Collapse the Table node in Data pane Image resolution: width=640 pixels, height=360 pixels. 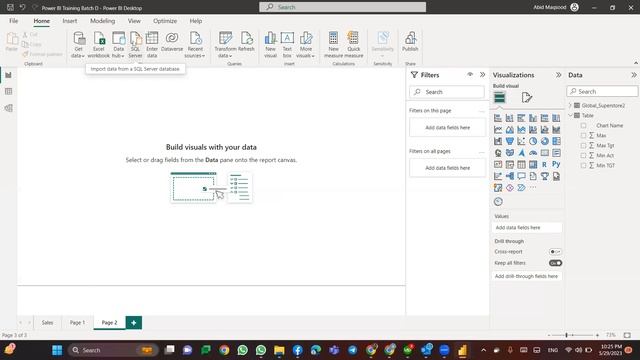click(570, 116)
